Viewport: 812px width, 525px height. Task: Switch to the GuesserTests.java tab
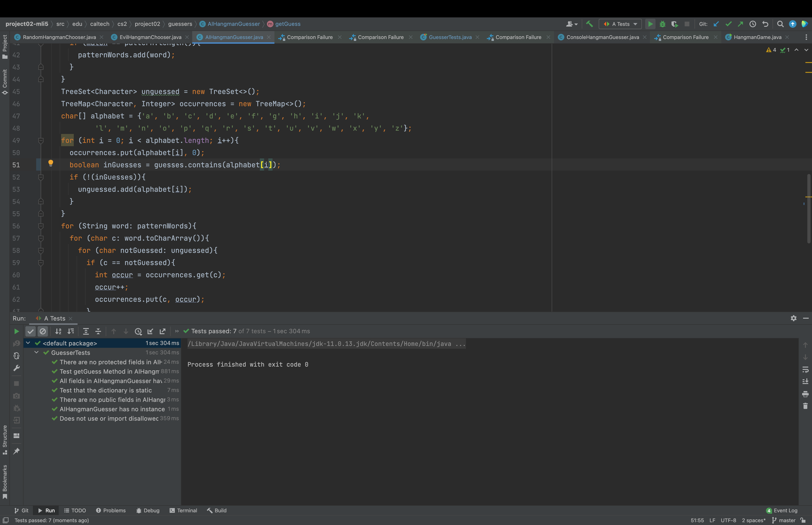pyautogui.click(x=450, y=37)
